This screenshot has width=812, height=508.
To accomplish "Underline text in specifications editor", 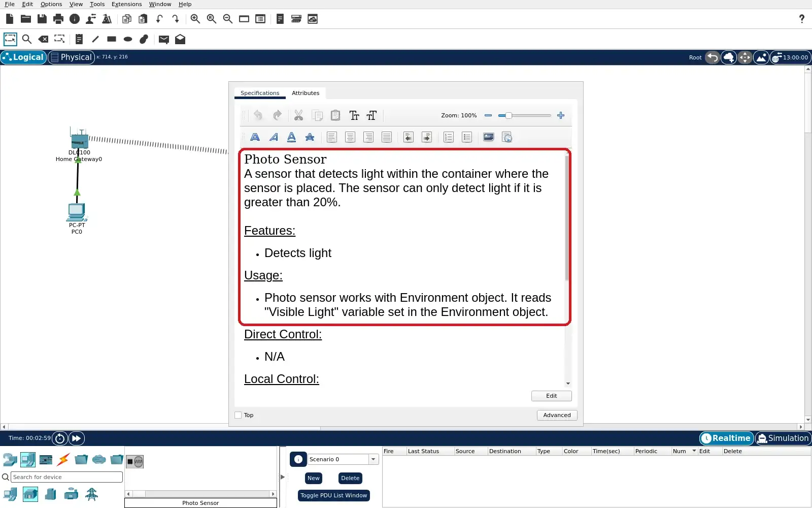I will pyautogui.click(x=291, y=137).
